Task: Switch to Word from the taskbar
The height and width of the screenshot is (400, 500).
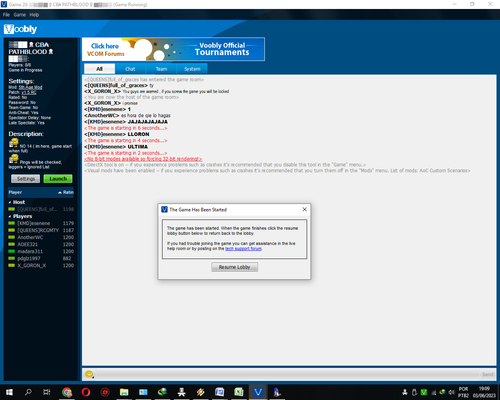Action: click(x=220, y=392)
